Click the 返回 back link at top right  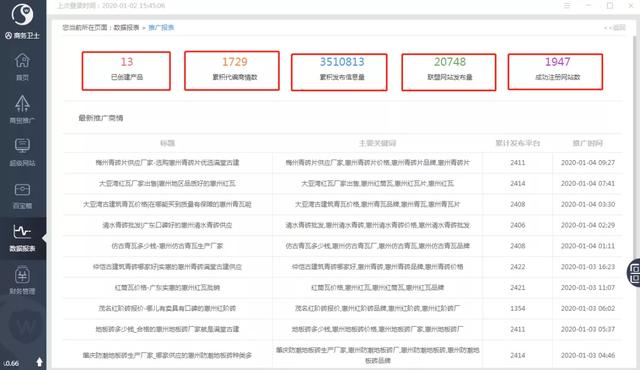(615, 28)
